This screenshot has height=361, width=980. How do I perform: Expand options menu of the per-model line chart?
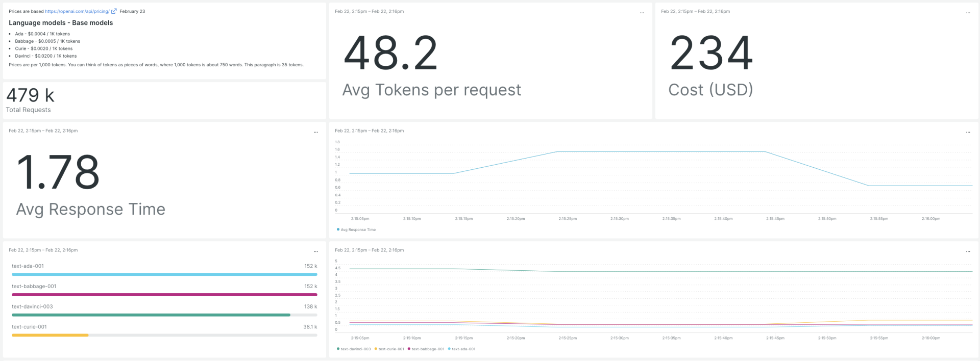click(968, 251)
